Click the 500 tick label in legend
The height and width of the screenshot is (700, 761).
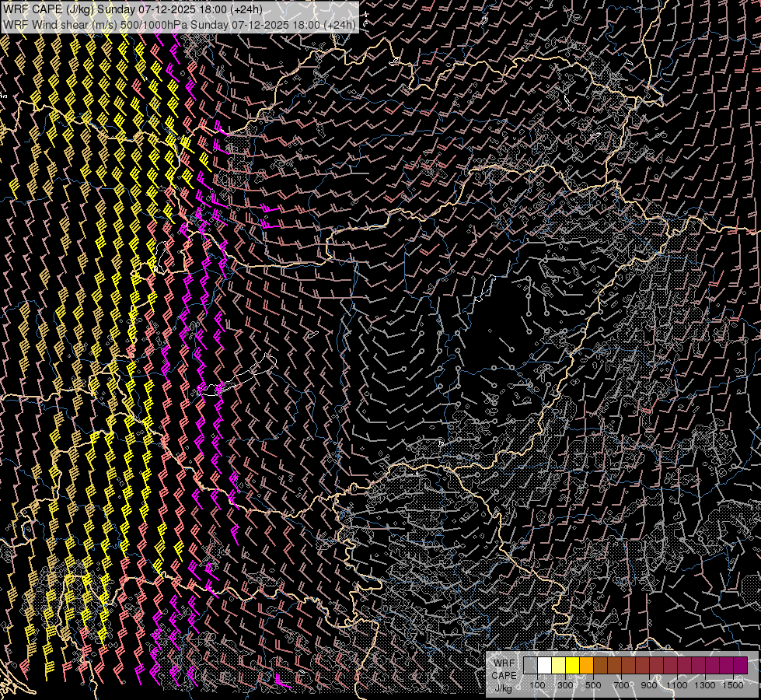pyautogui.click(x=593, y=685)
